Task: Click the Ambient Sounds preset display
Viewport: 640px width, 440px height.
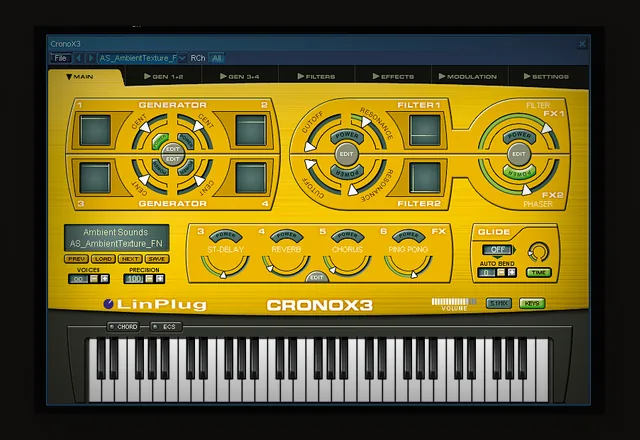Action: pyautogui.click(x=116, y=238)
